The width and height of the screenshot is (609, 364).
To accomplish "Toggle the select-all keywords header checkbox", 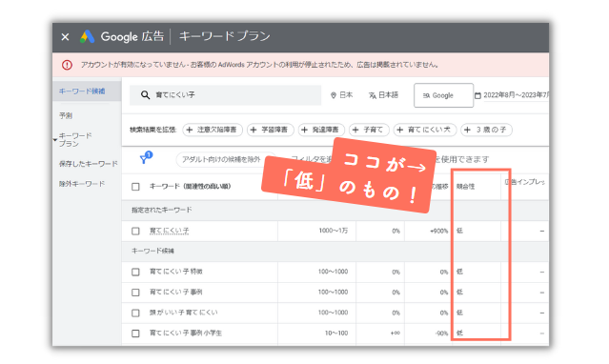I will click(135, 187).
